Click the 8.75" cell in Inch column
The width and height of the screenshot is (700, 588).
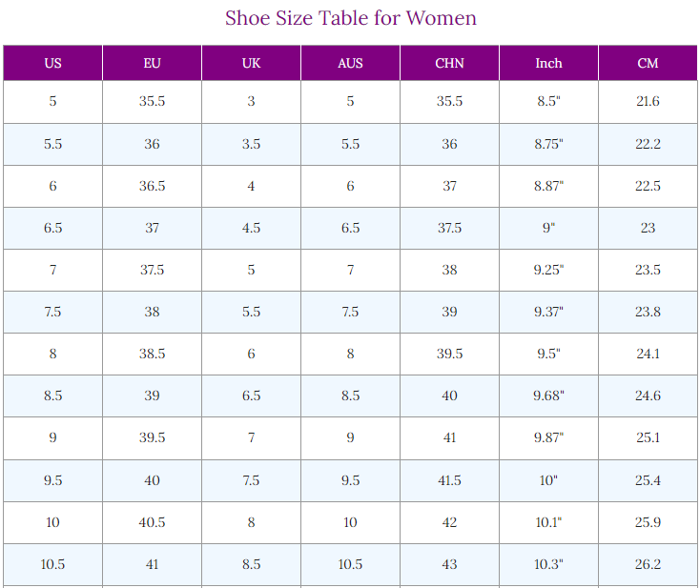pos(548,144)
